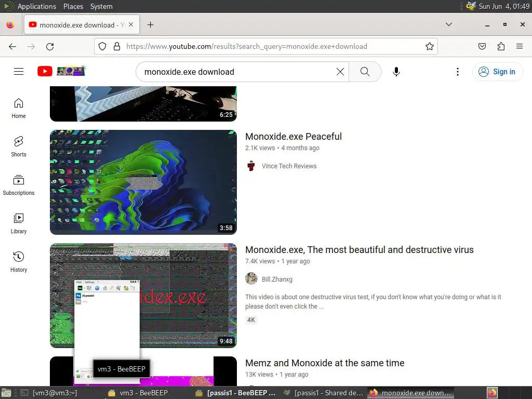Image resolution: width=532 pixels, height=399 pixels.
Task: Open the Applications menu
Action: [x=37, y=6]
